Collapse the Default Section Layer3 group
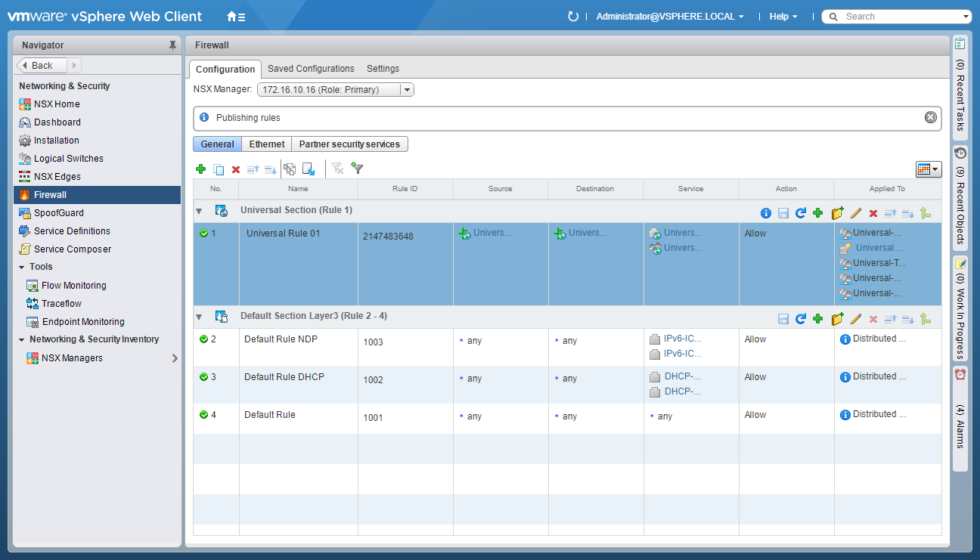The height and width of the screenshot is (560, 980). tap(199, 317)
